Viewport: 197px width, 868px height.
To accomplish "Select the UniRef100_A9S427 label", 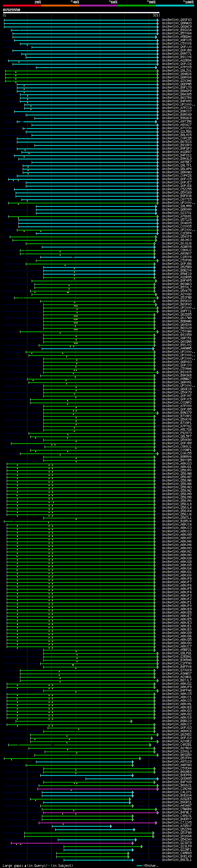I will tap(177, 125).
